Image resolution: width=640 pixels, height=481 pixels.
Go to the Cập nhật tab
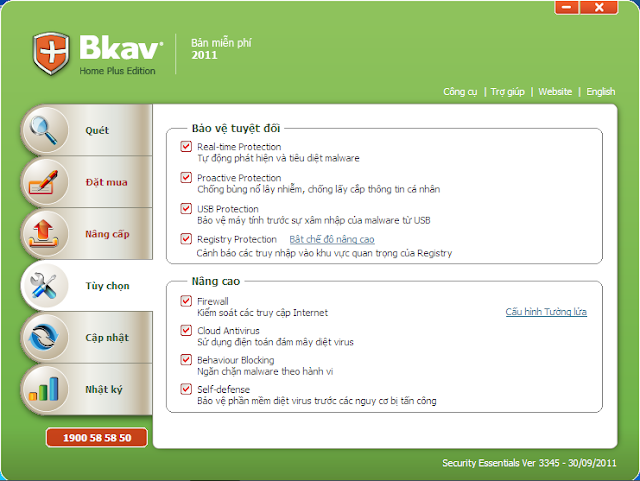pyautogui.click(x=87, y=337)
